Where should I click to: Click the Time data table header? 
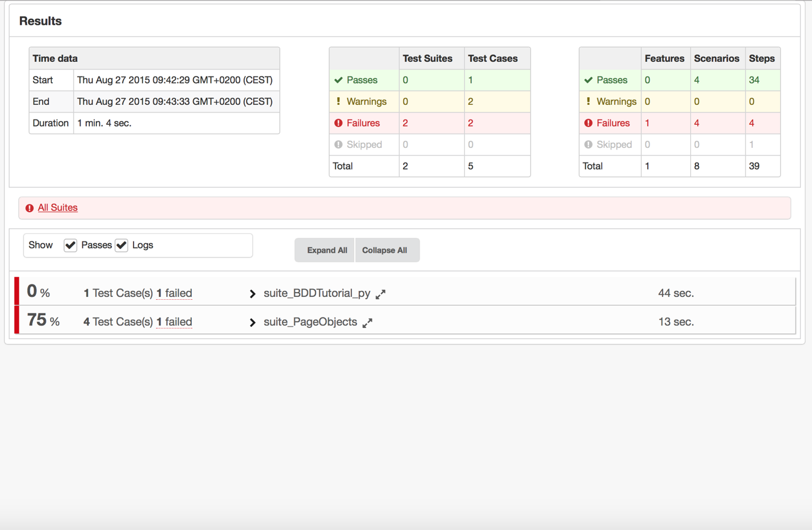(x=154, y=58)
